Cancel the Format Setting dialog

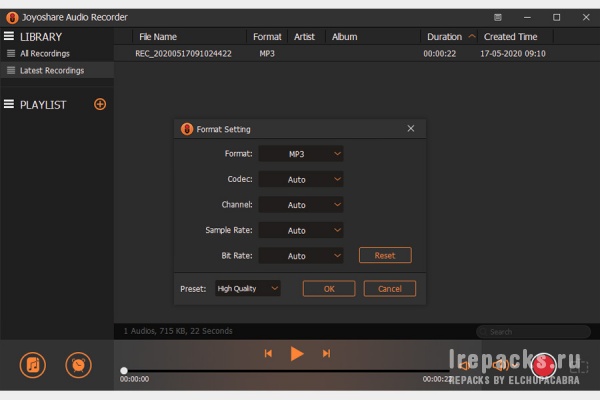click(390, 289)
